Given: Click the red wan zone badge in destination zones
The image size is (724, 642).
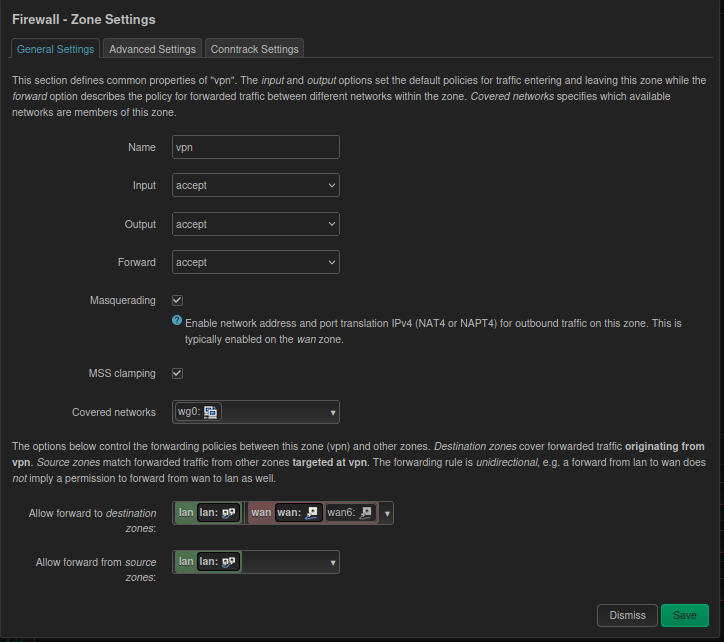Looking at the screenshot, I should 260,513.
